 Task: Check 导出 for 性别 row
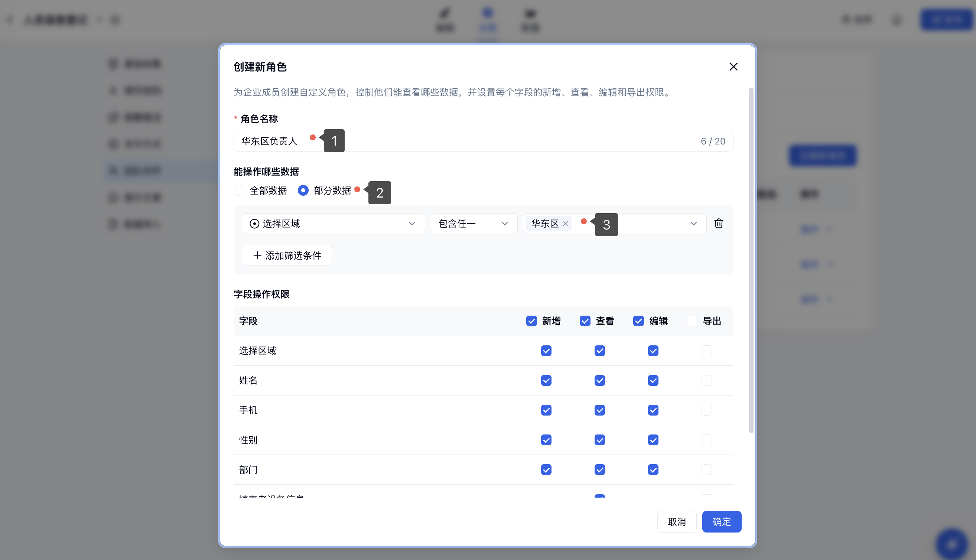[x=706, y=440]
